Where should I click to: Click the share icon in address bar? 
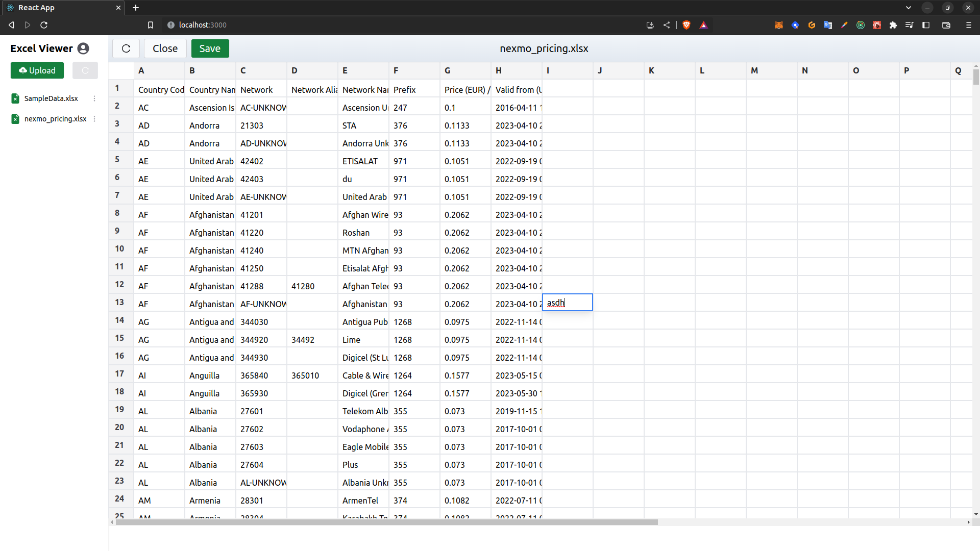pyautogui.click(x=667, y=25)
